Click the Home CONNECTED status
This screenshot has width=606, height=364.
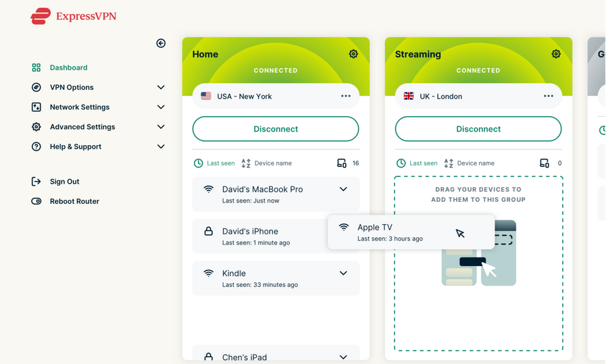tap(276, 70)
